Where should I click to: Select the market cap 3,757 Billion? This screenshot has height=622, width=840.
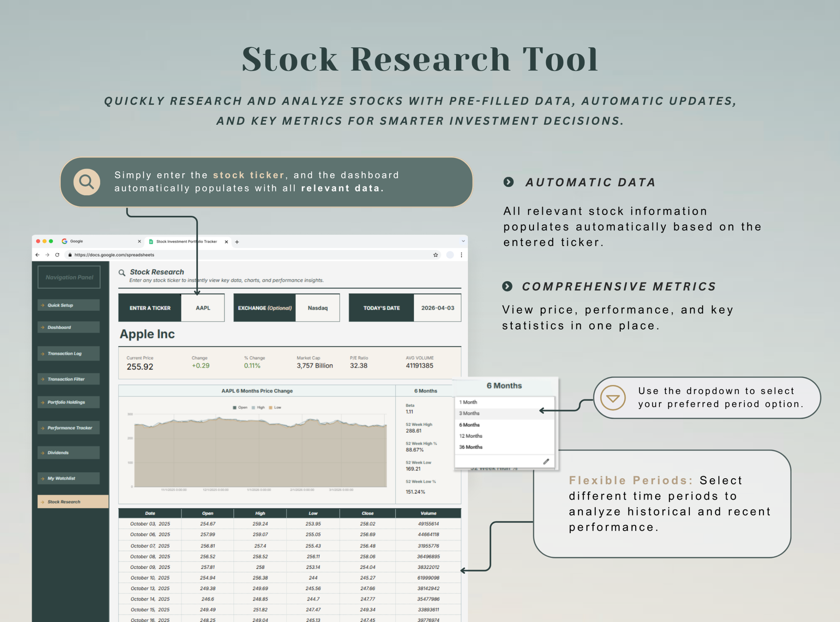tap(314, 366)
